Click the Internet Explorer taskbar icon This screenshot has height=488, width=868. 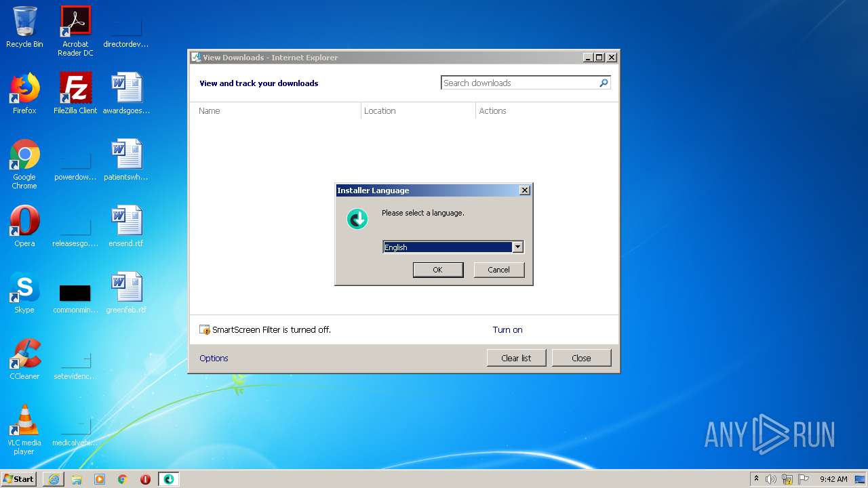[54, 479]
